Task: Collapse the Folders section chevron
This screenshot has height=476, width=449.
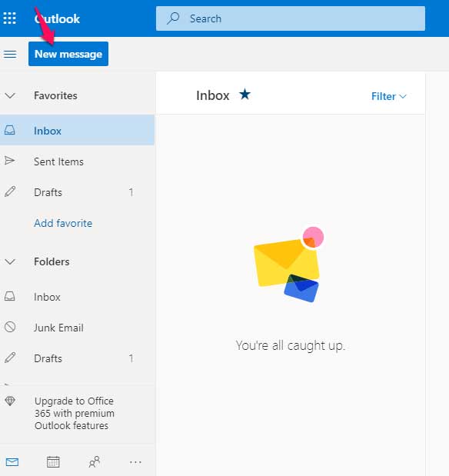Action: click(10, 261)
